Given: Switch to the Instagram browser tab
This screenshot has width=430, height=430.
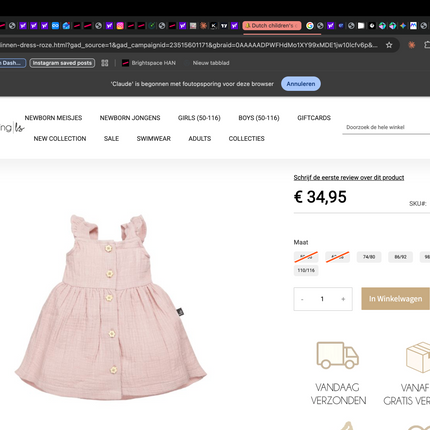Looking at the screenshot, I should click(x=120, y=26).
